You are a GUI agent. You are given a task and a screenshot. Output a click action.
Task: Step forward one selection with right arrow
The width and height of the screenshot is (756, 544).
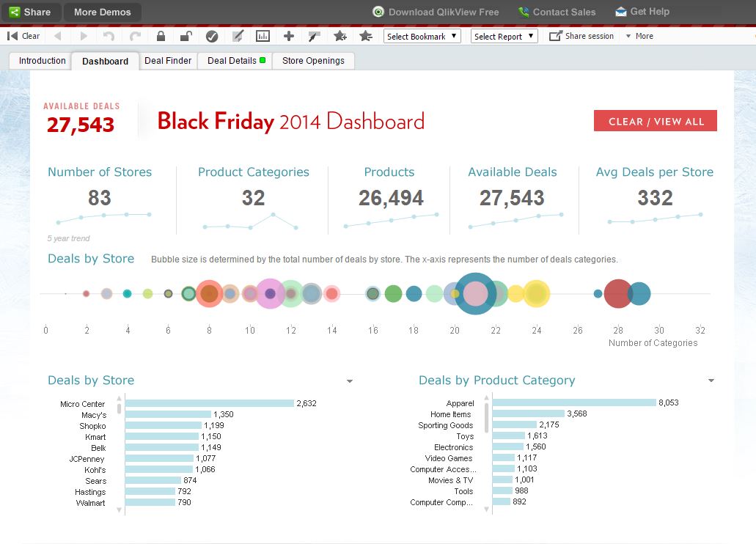click(x=84, y=36)
